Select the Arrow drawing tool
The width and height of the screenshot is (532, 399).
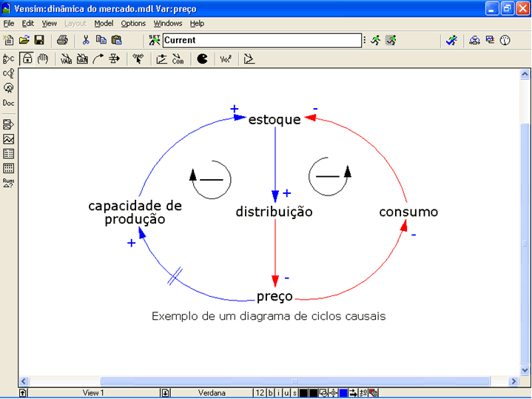(x=98, y=59)
